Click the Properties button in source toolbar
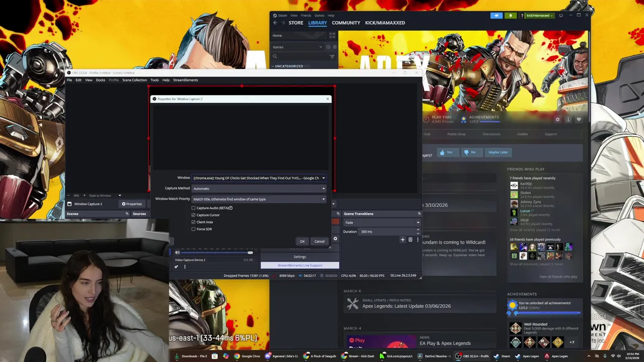The image size is (644, 362). pos(132,204)
